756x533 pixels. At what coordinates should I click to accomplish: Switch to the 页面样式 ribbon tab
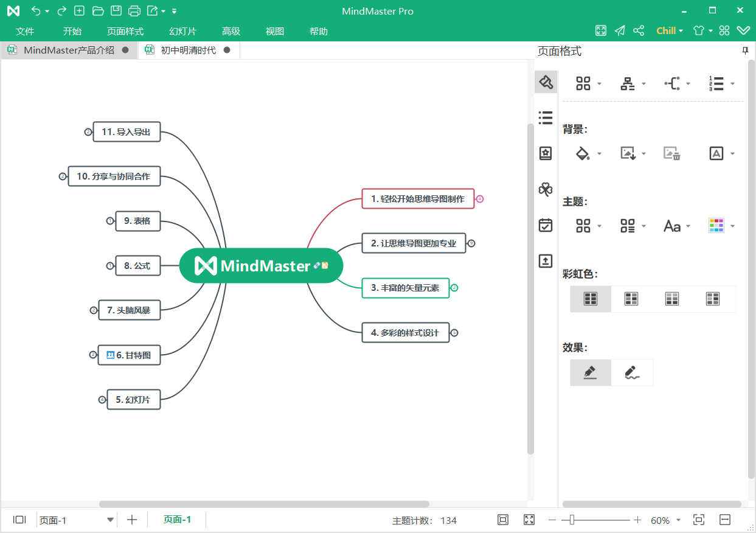click(125, 32)
